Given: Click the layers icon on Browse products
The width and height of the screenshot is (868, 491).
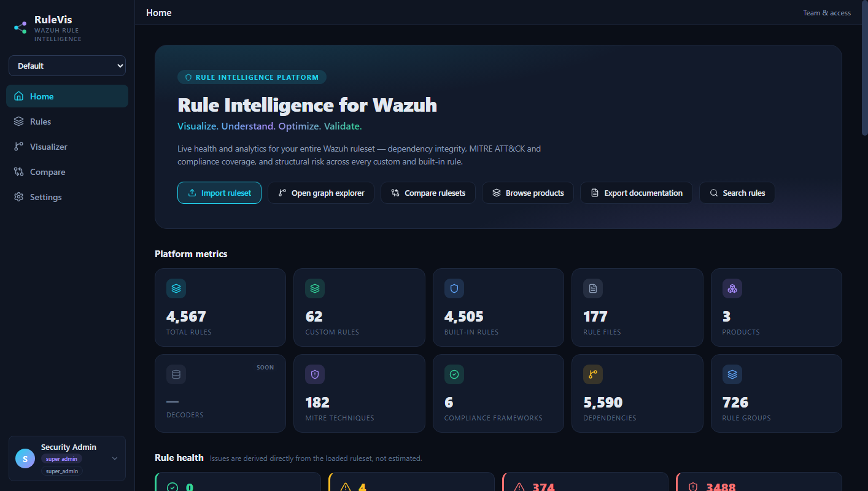Looking at the screenshot, I should 497,193.
